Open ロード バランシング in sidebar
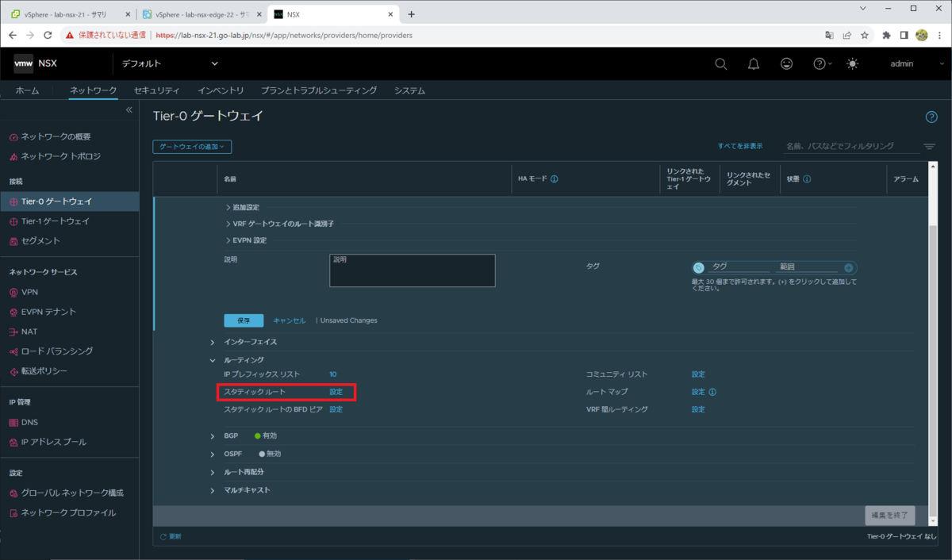The width and height of the screenshot is (952, 560). [x=56, y=351]
